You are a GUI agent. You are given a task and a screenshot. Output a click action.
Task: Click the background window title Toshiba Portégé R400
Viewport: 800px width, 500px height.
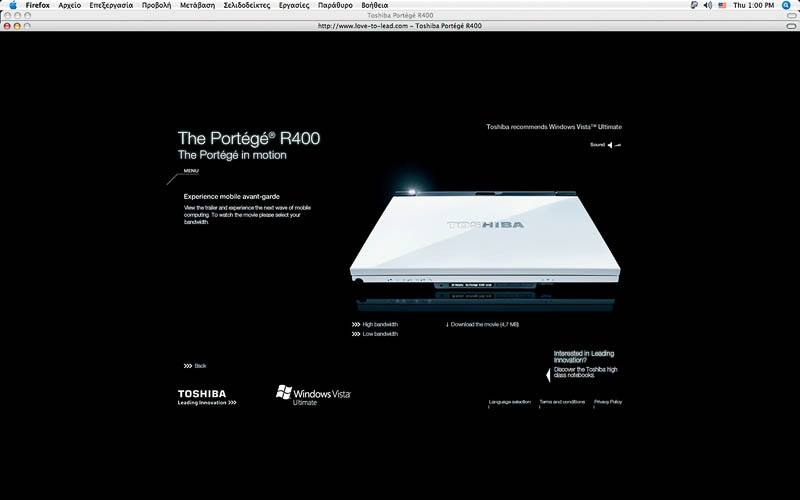pyautogui.click(x=400, y=15)
